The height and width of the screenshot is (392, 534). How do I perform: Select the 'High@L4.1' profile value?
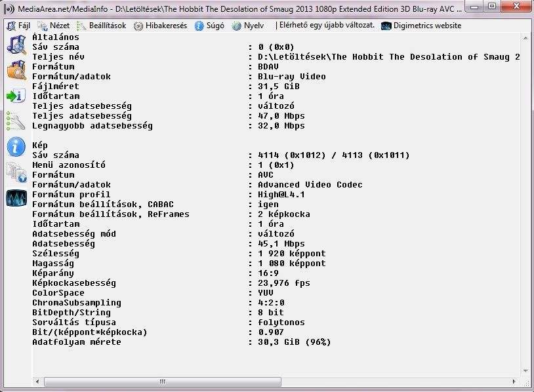pyautogui.click(x=281, y=195)
